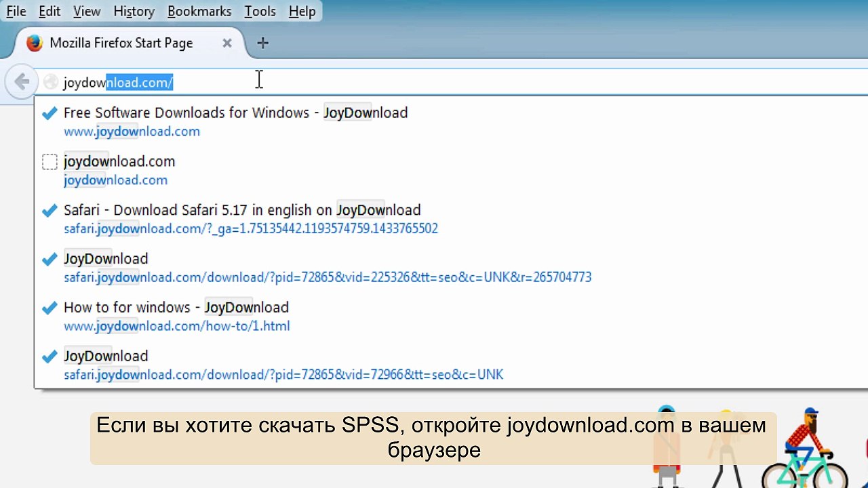Open the safari.joydownload.com/?_ga= URL
868x488 pixels.
[251, 229]
